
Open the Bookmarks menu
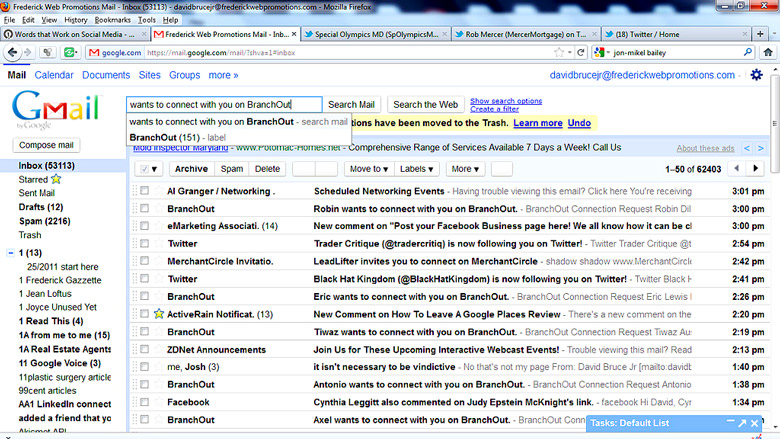click(112, 20)
